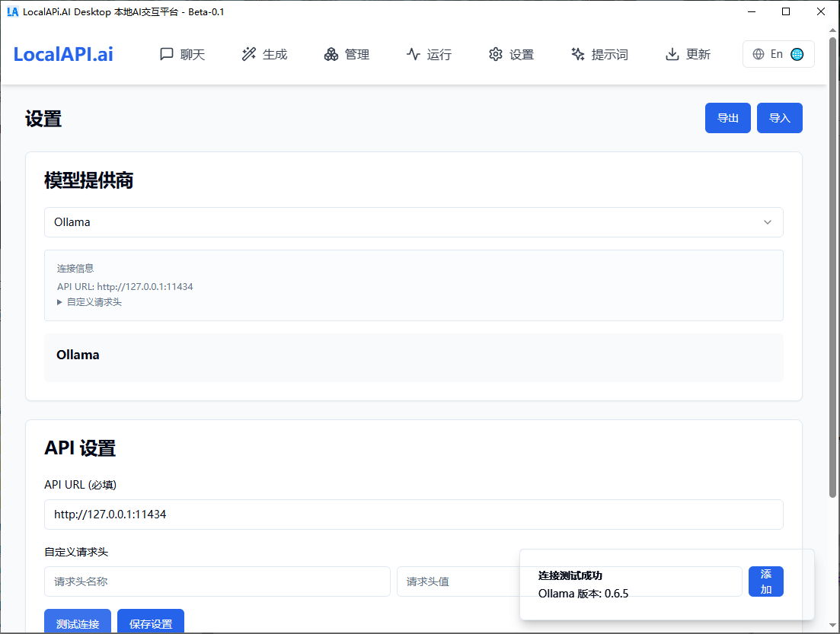
Task: Click the Ollama provider card heading
Action: [x=78, y=355]
